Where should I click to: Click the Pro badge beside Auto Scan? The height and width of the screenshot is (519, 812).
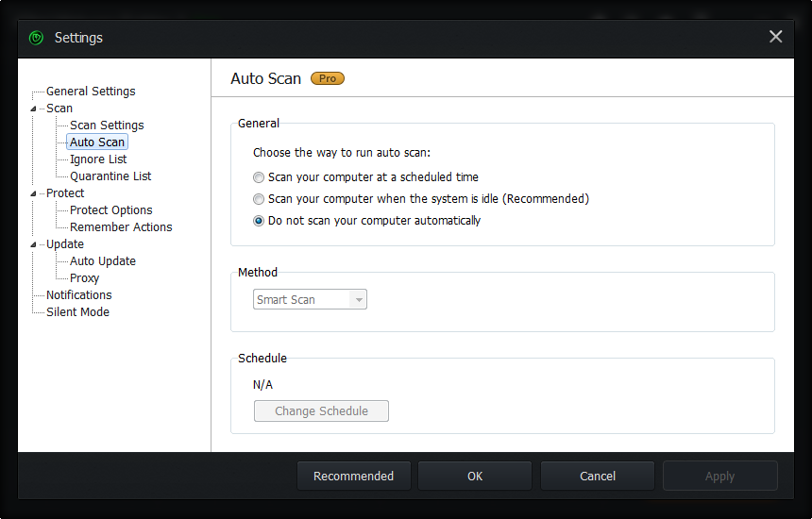tap(328, 78)
